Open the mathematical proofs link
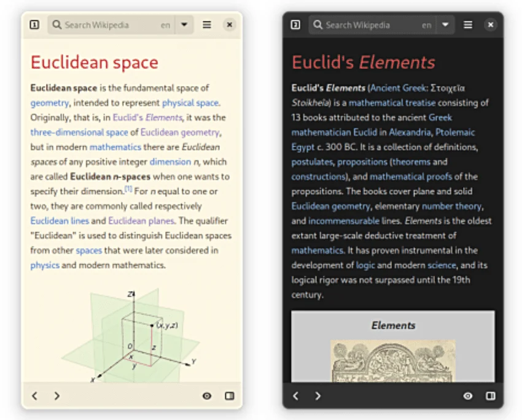The image size is (522, 420). click(411, 177)
